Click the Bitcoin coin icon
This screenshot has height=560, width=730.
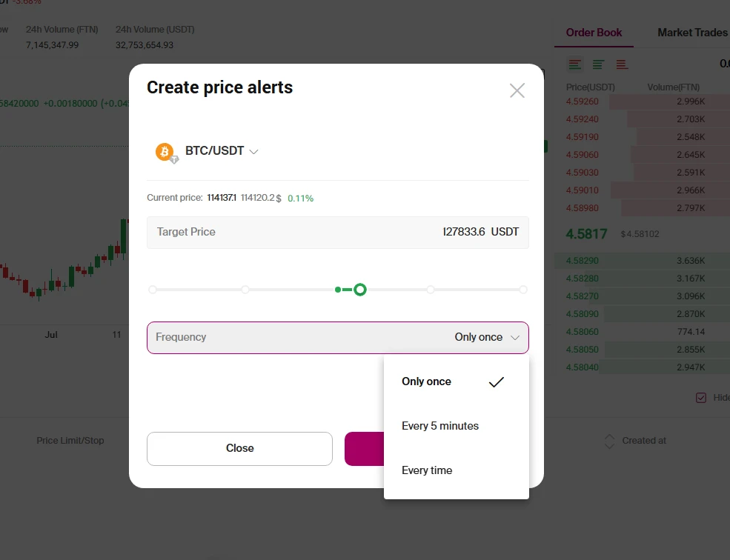[x=165, y=152]
